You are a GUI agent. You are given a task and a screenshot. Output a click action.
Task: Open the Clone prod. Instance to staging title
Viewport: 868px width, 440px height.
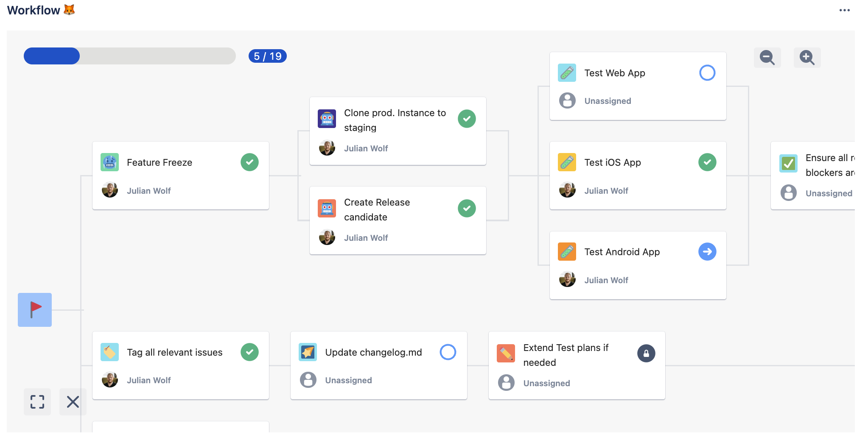click(395, 120)
